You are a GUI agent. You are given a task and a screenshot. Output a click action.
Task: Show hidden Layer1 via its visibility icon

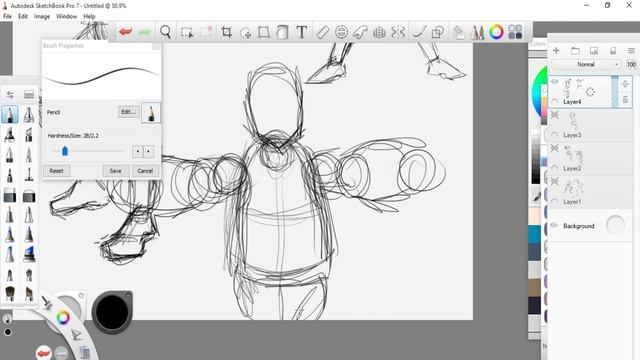point(554,182)
